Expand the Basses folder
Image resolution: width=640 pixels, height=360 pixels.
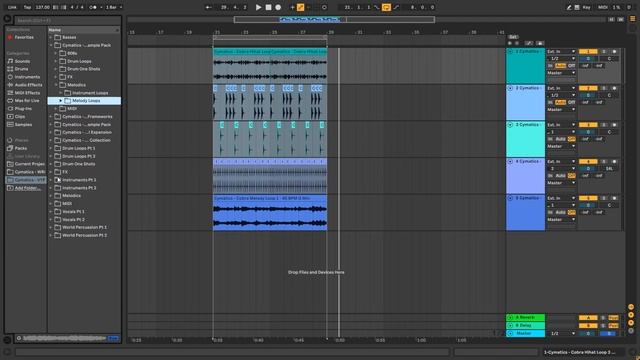(x=51, y=37)
